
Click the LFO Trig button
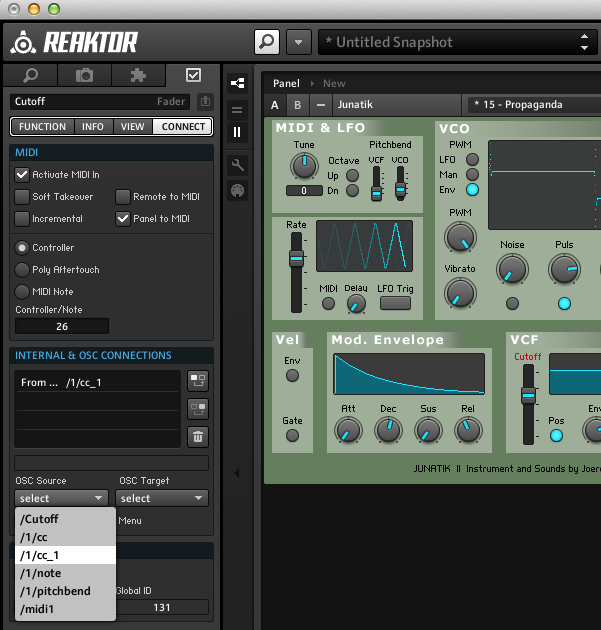(395, 303)
